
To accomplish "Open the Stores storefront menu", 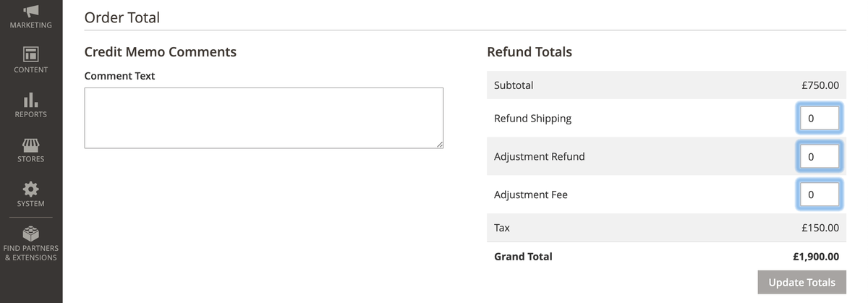I will (x=30, y=149).
